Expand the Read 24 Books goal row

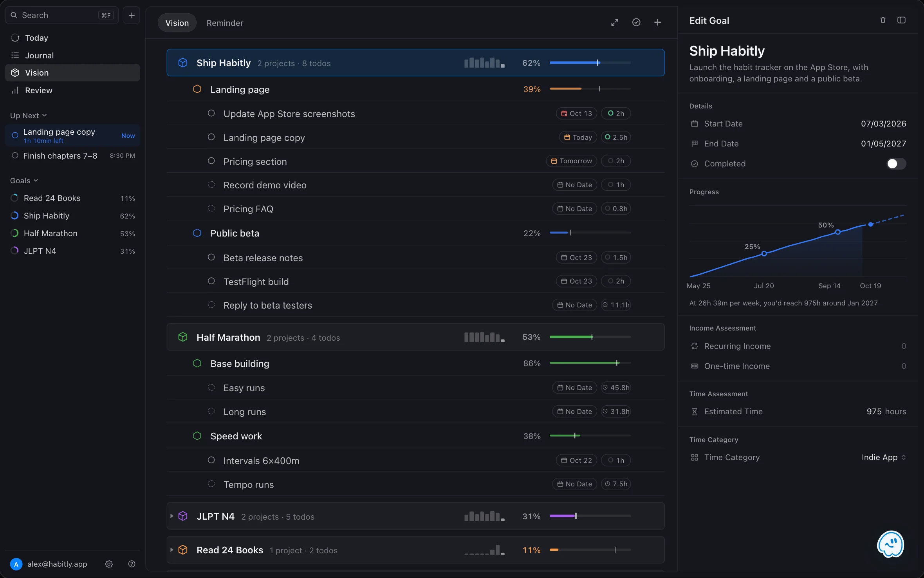(x=171, y=550)
